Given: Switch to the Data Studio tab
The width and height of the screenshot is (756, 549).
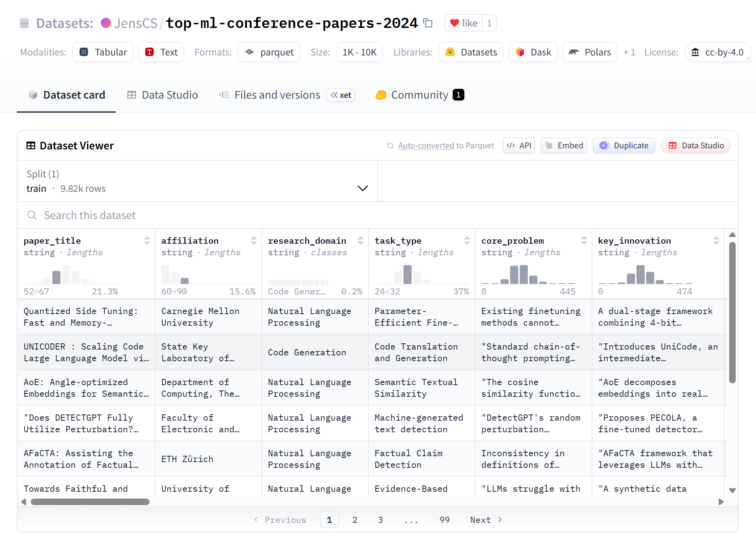Looking at the screenshot, I should coord(163,95).
